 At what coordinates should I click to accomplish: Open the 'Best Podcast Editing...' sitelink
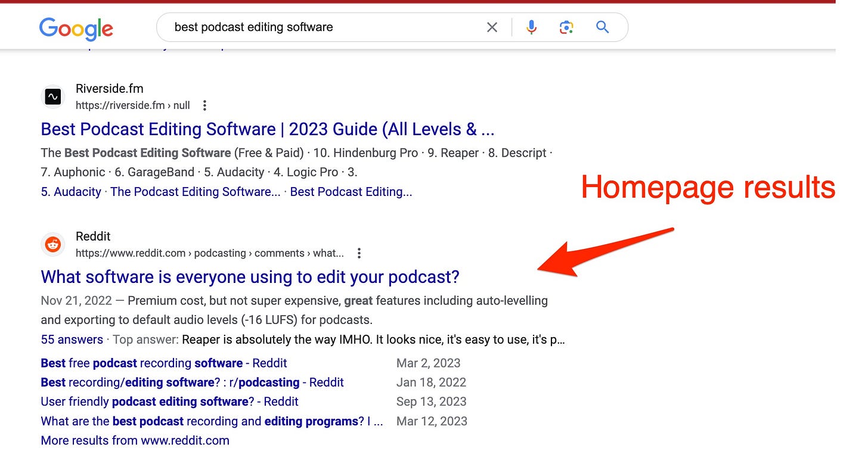pyautogui.click(x=351, y=192)
